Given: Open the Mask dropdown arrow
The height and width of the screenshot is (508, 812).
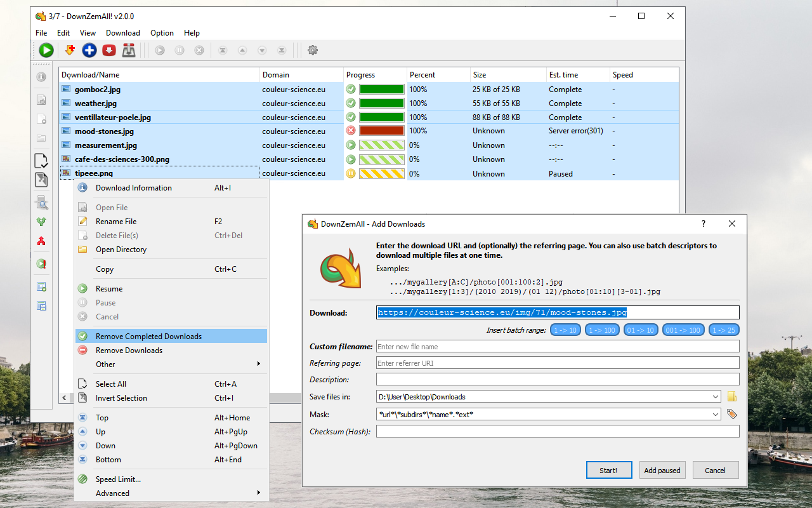Looking at the screenshot, I should [716, 414].
